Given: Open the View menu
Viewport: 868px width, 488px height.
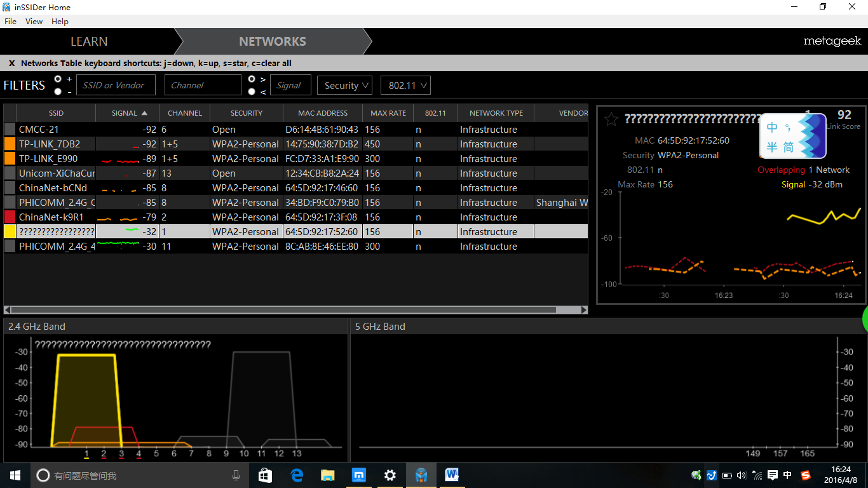Looking at the screenshot, I should pos(34,21).
